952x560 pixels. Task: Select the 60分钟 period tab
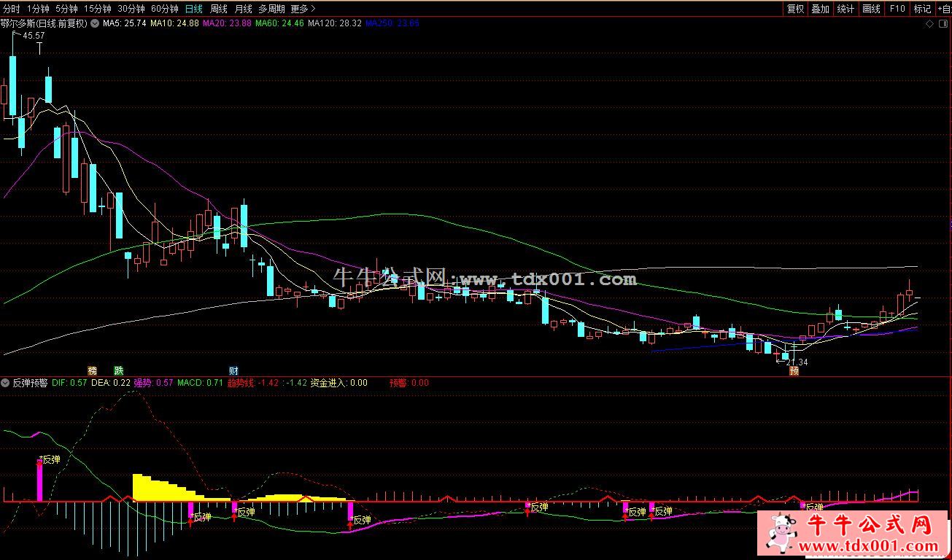164,9
